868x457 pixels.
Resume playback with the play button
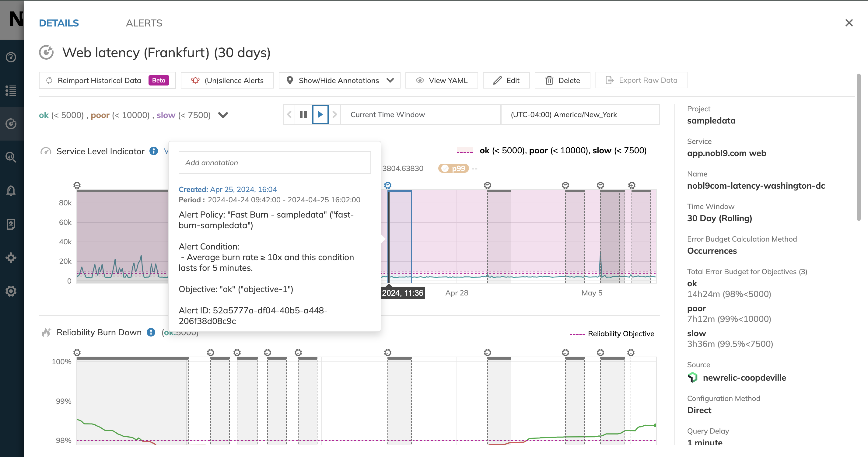click(x=320, y=114)
